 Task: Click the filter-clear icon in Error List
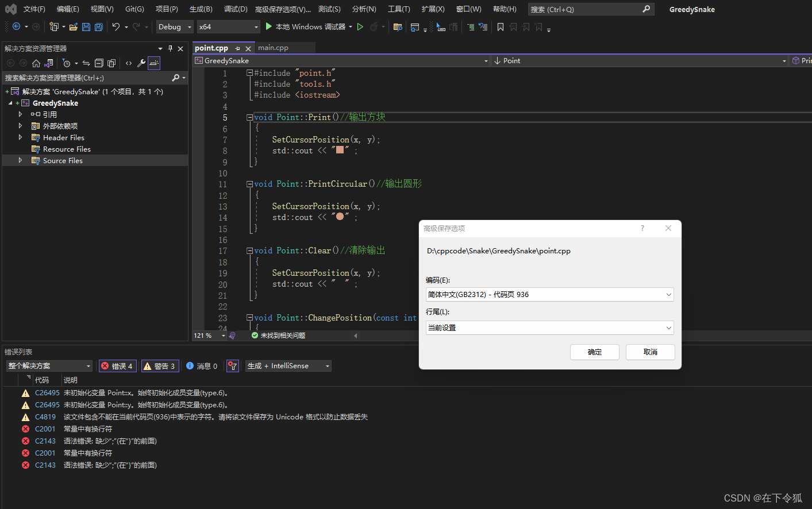click(233, 366)
